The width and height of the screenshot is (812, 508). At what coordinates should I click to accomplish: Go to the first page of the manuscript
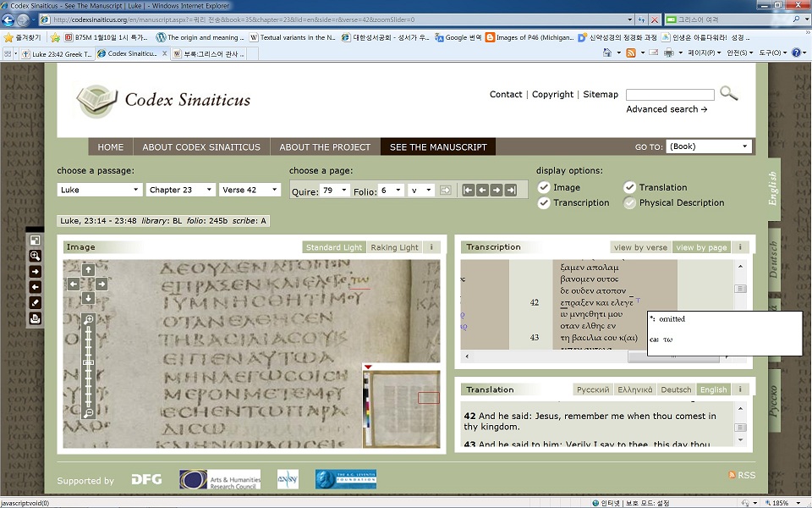point(468,190)
